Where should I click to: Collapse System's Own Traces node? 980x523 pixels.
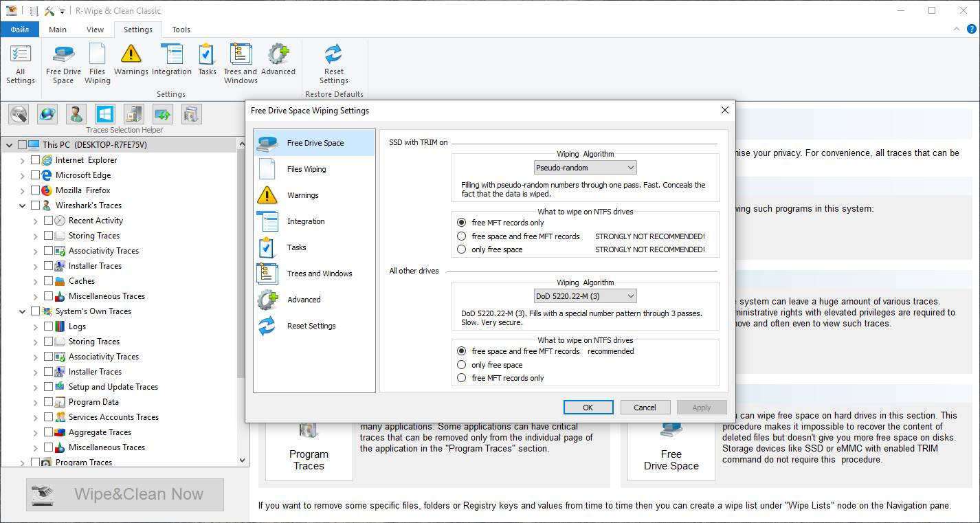click(23, 311)
